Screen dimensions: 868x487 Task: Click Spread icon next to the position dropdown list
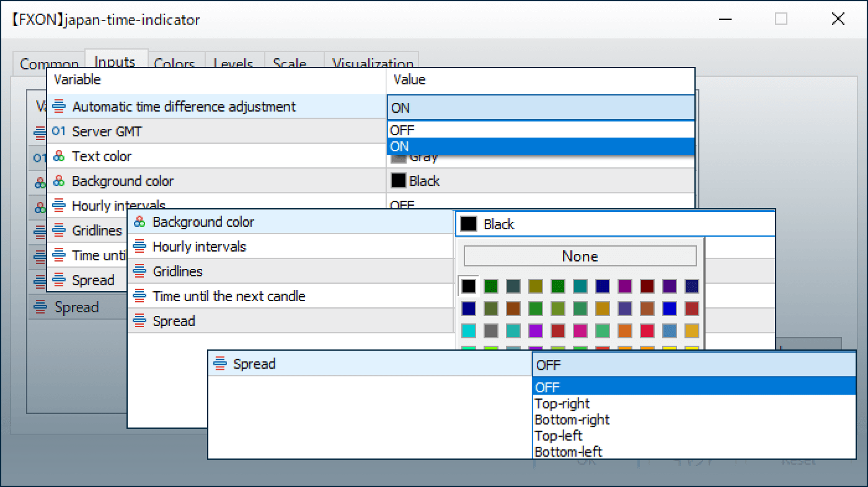(220, 364)
